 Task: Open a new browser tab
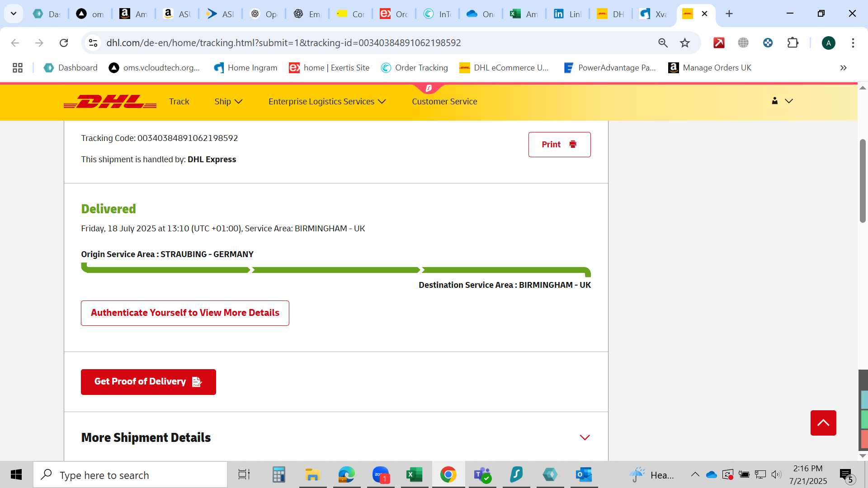point(729,14)
